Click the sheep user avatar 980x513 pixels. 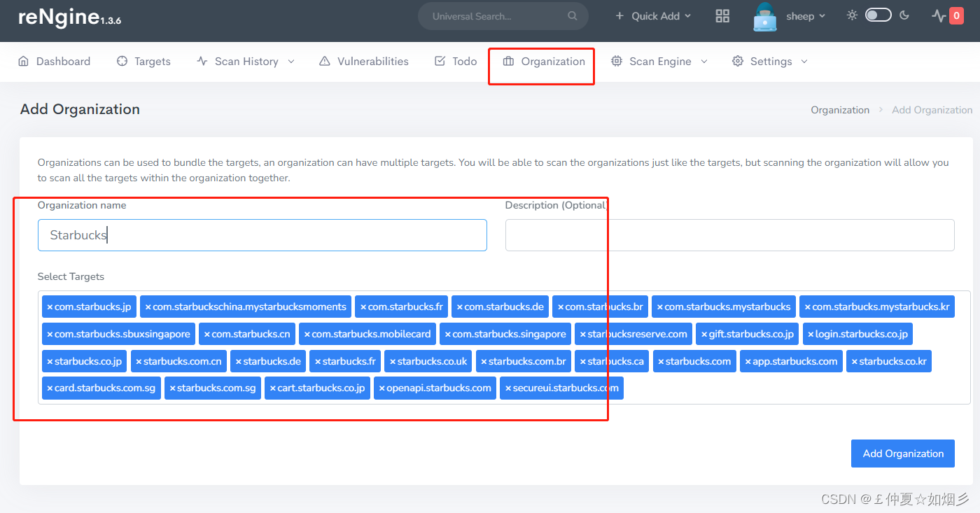[765, 17]
